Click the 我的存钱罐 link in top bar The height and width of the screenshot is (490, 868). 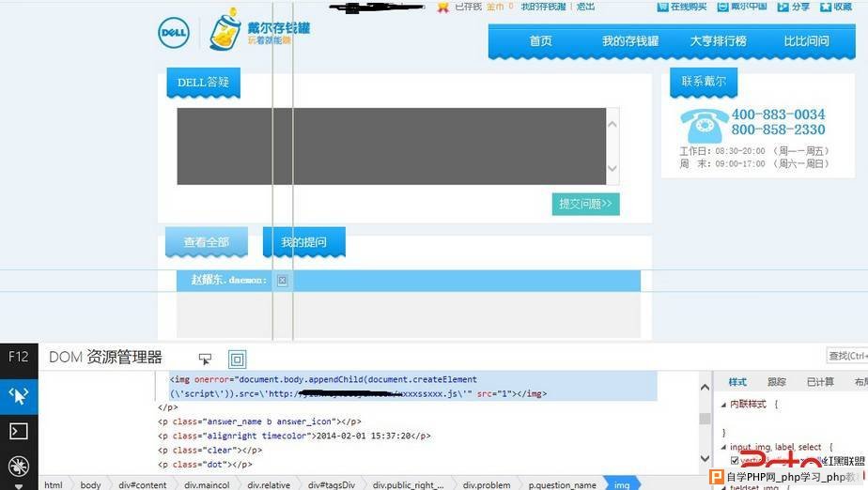[543, 7]
